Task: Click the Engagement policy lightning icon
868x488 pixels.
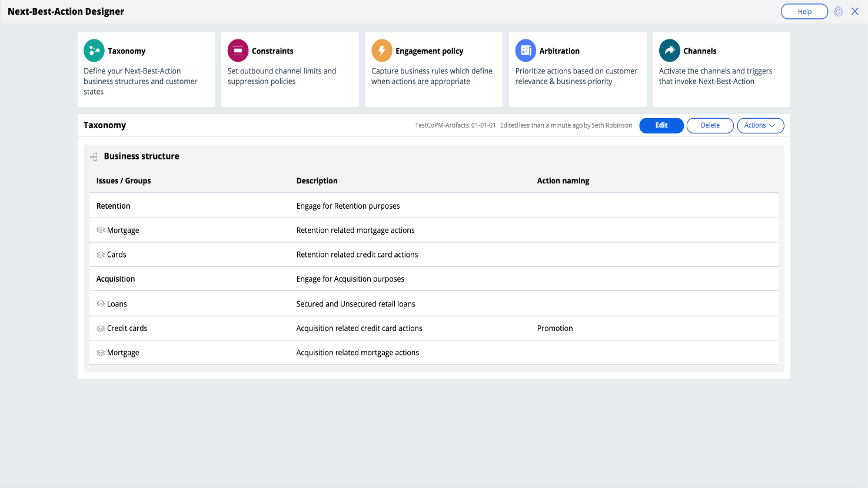Action: coord(382,51)
